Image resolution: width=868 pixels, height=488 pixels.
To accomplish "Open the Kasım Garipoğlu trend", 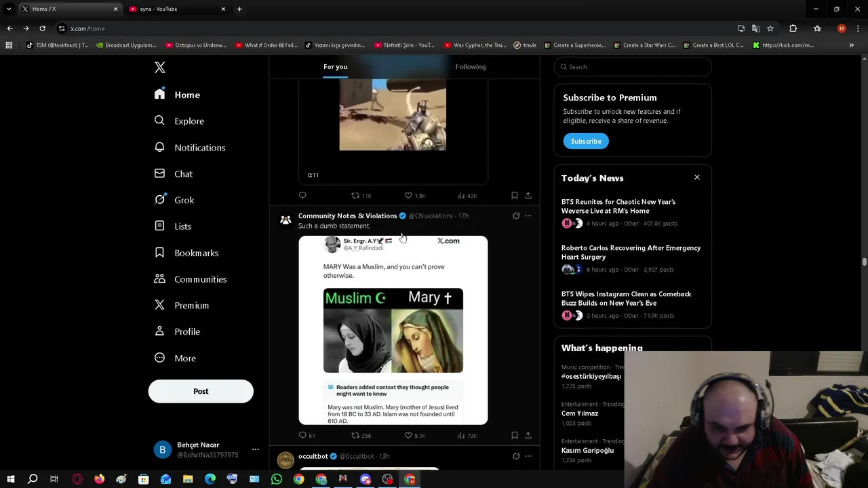I will click(x=587, y=450).
